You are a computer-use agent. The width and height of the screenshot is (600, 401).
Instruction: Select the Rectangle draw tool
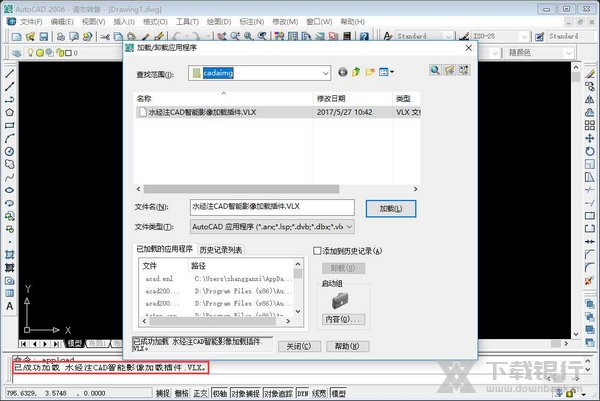tap(10, 126)
